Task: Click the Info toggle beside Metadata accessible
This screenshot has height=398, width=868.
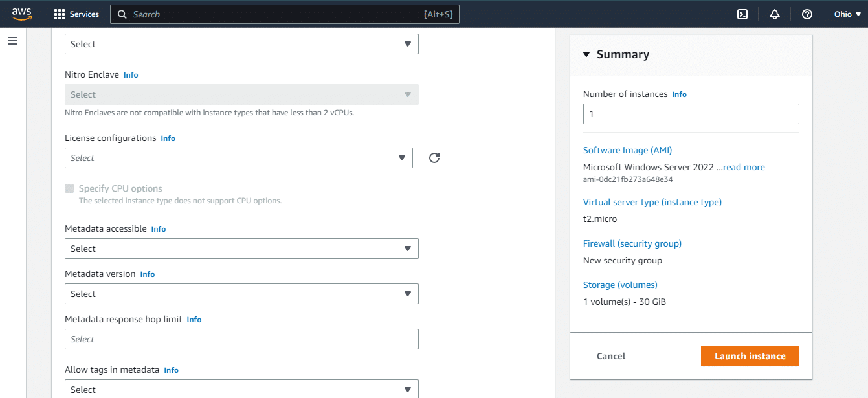Action: [159, 228]
